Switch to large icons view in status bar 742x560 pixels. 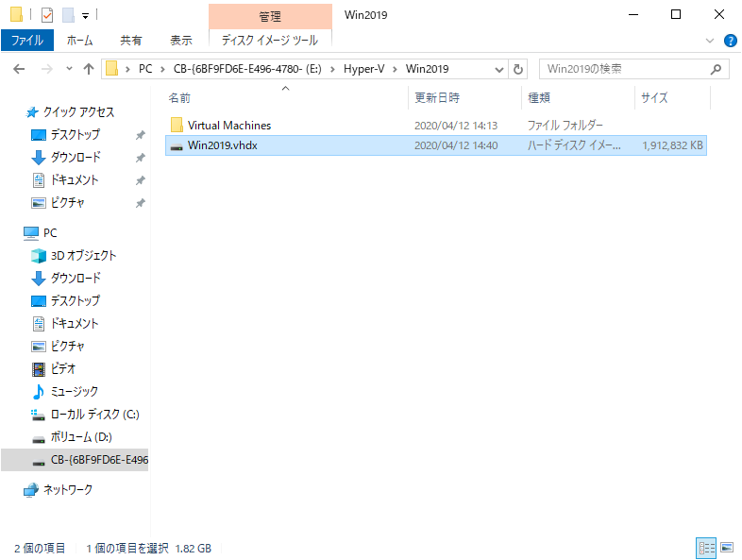point(726,548)
